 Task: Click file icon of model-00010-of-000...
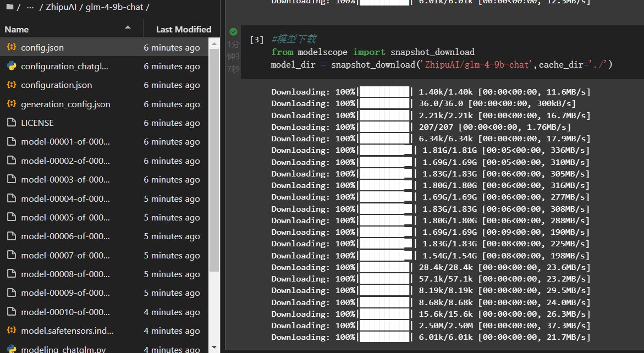[12, 312]
